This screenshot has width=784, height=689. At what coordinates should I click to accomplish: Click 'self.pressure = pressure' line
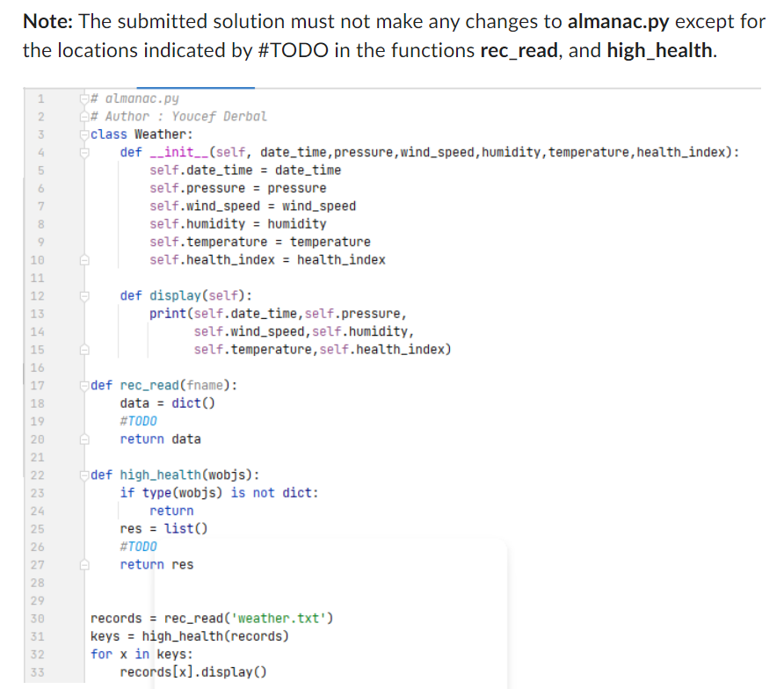(237, 188)
